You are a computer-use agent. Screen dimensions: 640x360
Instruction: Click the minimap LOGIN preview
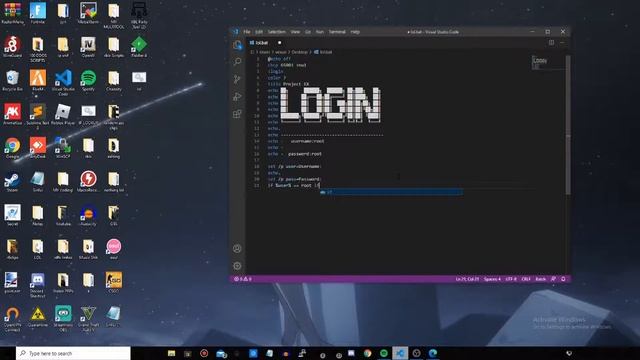pyautogui.click(x=540, y=61)
